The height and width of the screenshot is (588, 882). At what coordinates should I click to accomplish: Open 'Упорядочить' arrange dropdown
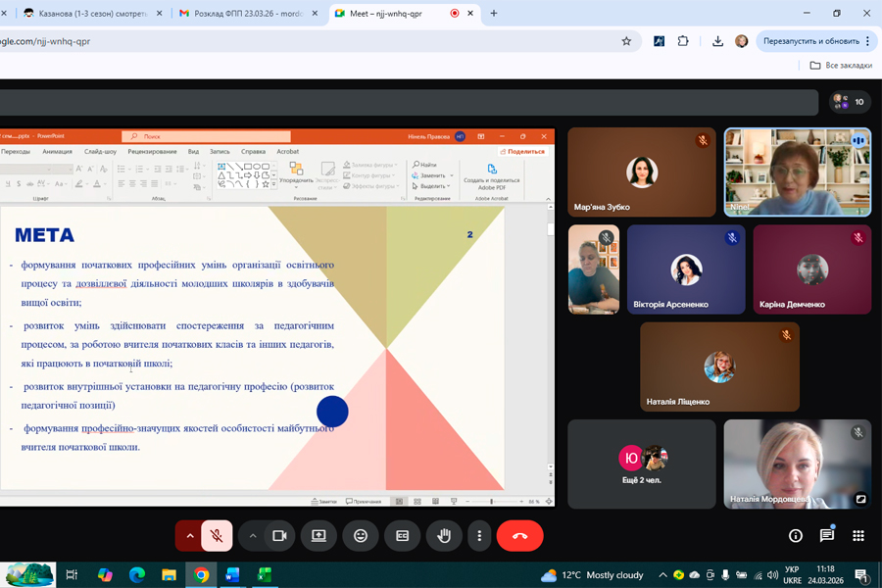296,174
